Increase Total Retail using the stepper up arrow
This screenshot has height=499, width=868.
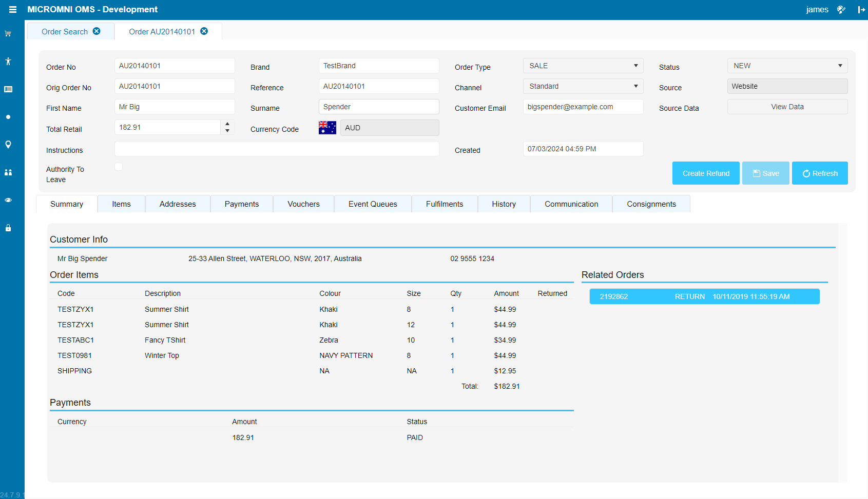pos(227,124)
